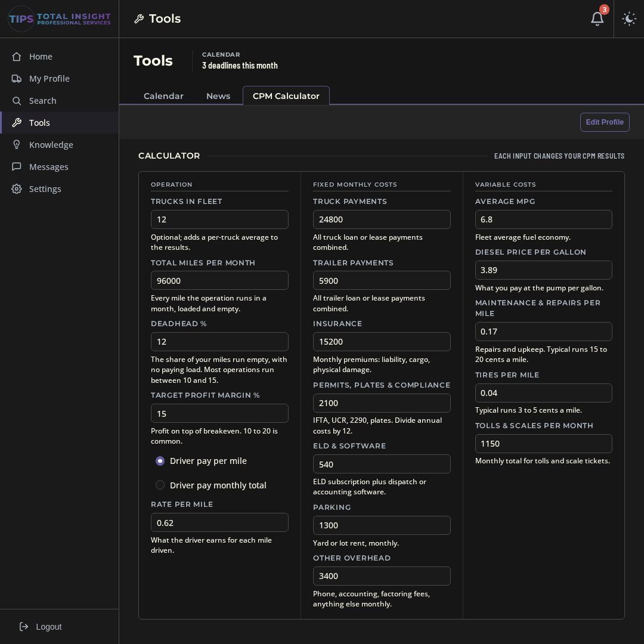644x644 pixels.
Task: Edit the Average MPG field
Action: point(543,219)
